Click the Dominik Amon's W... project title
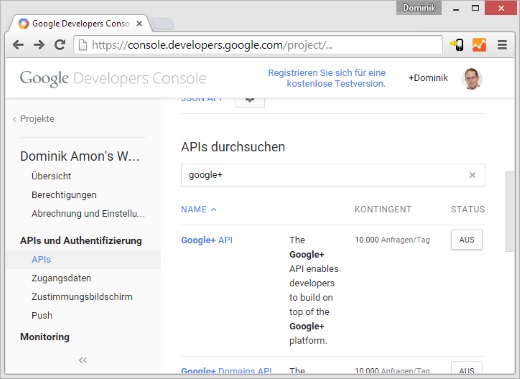The width and height of the screenshot is (520, 379). click(80, 156)
